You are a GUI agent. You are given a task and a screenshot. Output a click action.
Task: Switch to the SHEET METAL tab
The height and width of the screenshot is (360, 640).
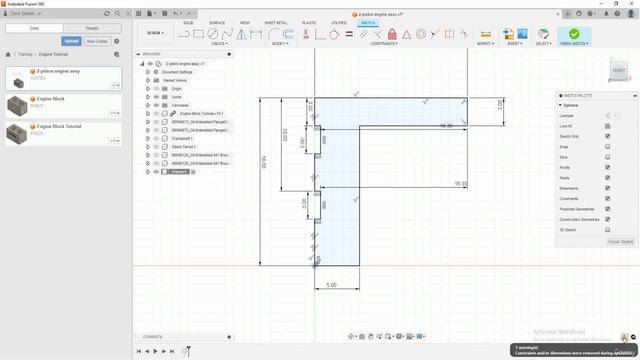pyautogui.click(x=276, y=23)
